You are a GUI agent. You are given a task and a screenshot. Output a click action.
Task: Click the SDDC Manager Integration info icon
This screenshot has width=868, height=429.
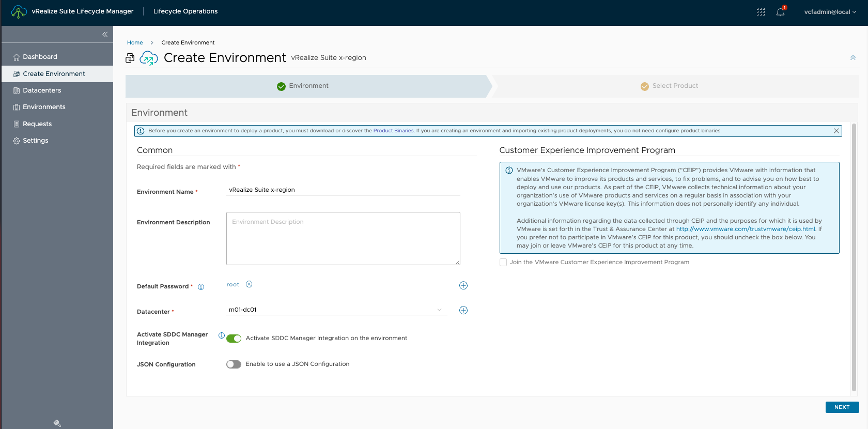pyautogui.click(x=222, y=335)
